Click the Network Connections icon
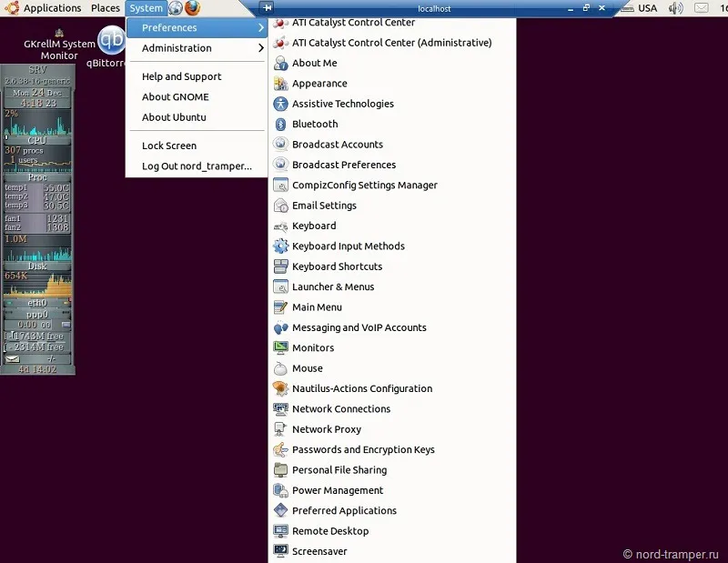This screenshot has width=728, height=563. (280, 409)
